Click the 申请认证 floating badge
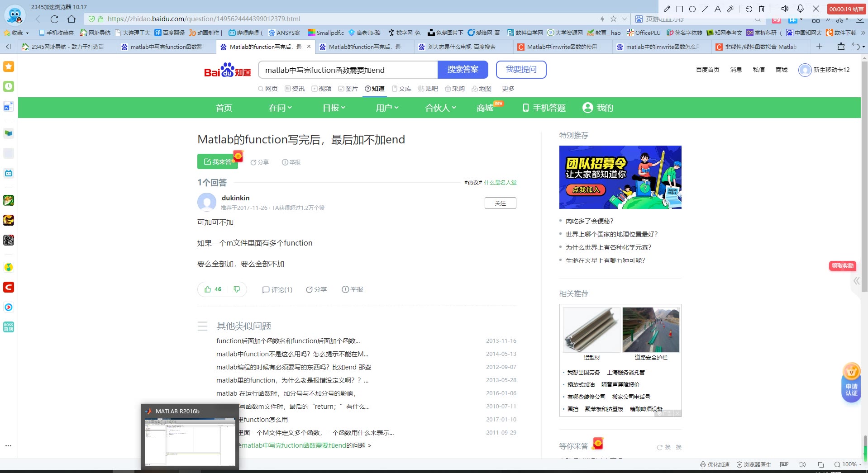The image size is (868, 473). (851, 382)
